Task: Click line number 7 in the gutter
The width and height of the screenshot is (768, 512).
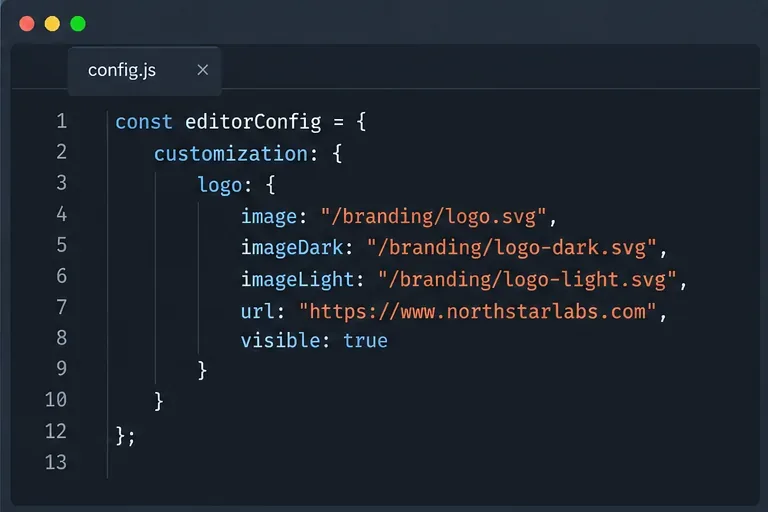Action: tap(61, 307)
